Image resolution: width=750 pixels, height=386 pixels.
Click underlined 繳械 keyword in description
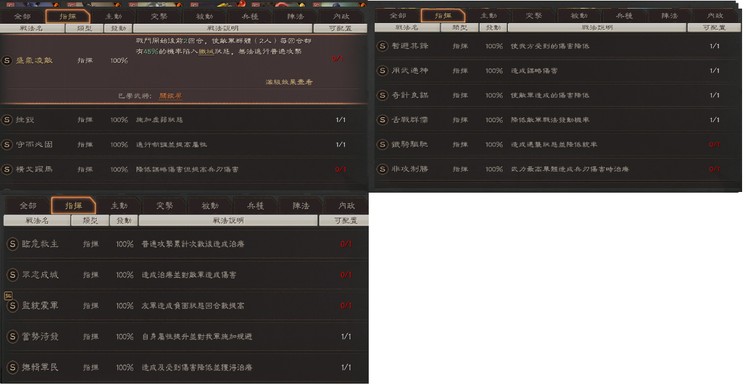pyautogui.click(x=206, y=52)
